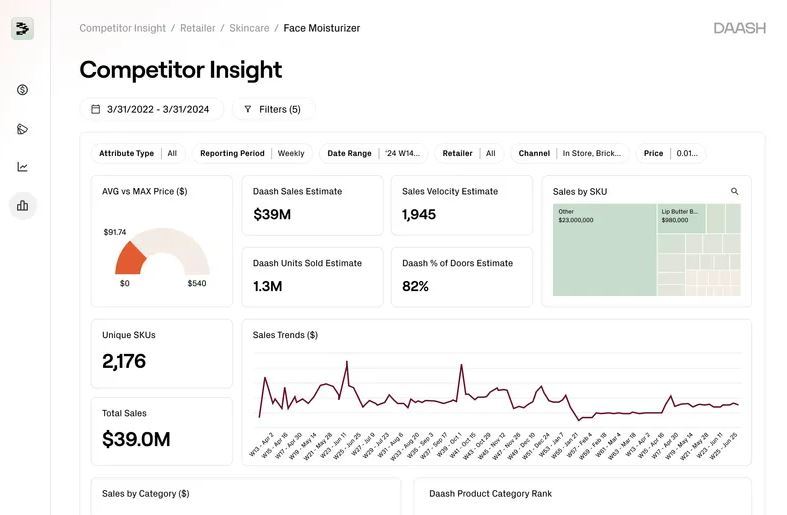
Task: Click the Sales Trends ($) chart title
Action: 285,335
